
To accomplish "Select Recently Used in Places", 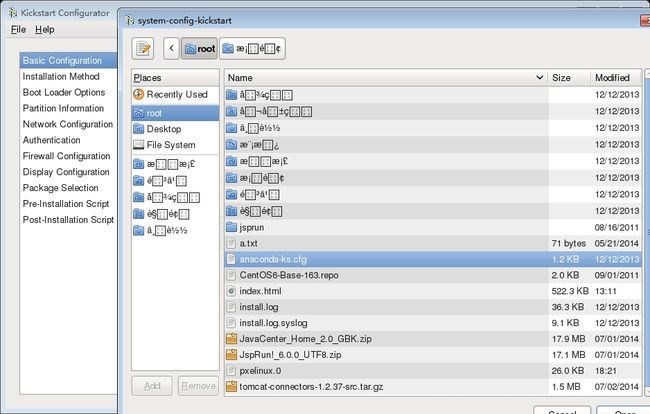I will pos(175,94).
